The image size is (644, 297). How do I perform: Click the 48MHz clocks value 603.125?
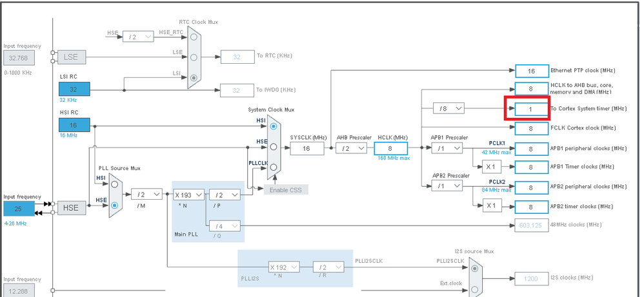click(x=532, y=225)
